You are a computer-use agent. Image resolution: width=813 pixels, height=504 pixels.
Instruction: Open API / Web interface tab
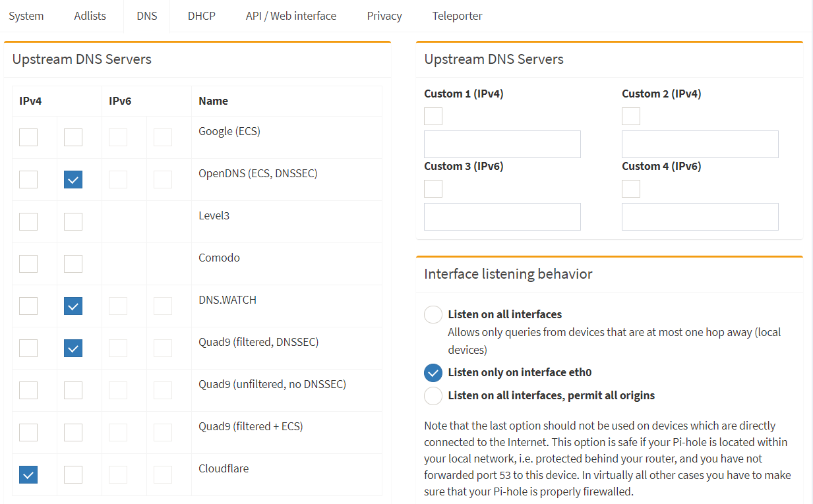pos(291,16)
